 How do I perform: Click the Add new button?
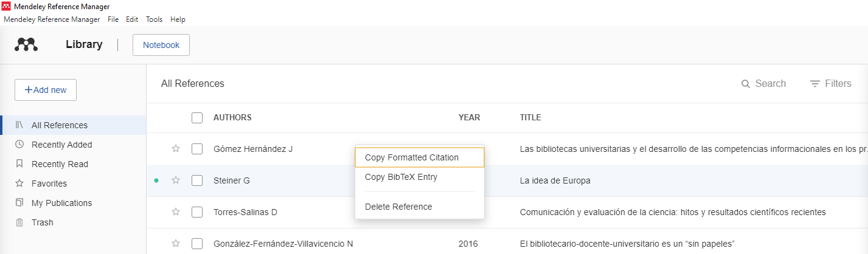[x=46, y=90]
